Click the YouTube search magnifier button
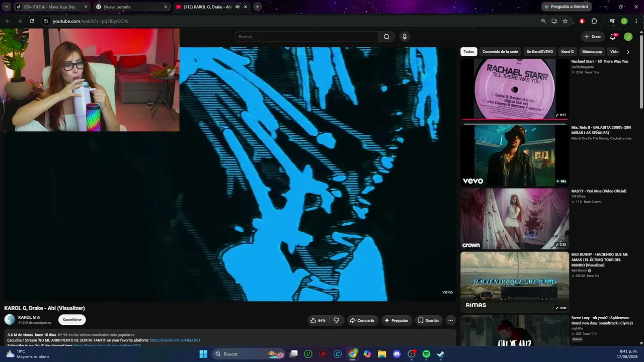 [x=386, y=37]
